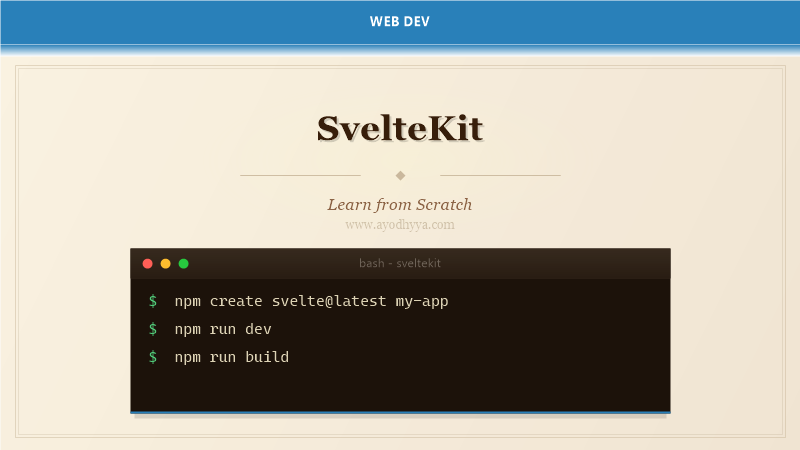This screenshot has height=450, width=800.
Task: Click the npm create svelte@latest my-app command
Action: (312, 301)
